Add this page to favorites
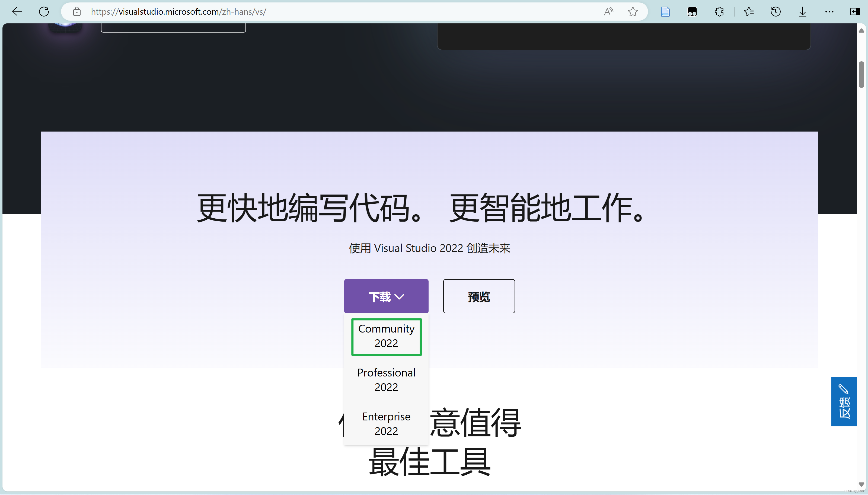Viewport: 868px width, 495px height. click(x=632, y=12)
